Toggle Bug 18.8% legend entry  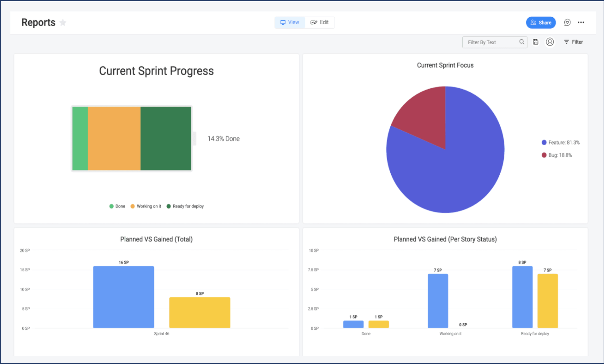pyautogui.click(x=557, y=155)
